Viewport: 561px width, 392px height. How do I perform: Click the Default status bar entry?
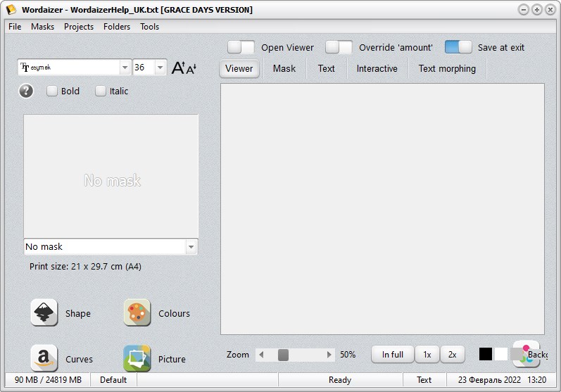[x=113, y=380]
